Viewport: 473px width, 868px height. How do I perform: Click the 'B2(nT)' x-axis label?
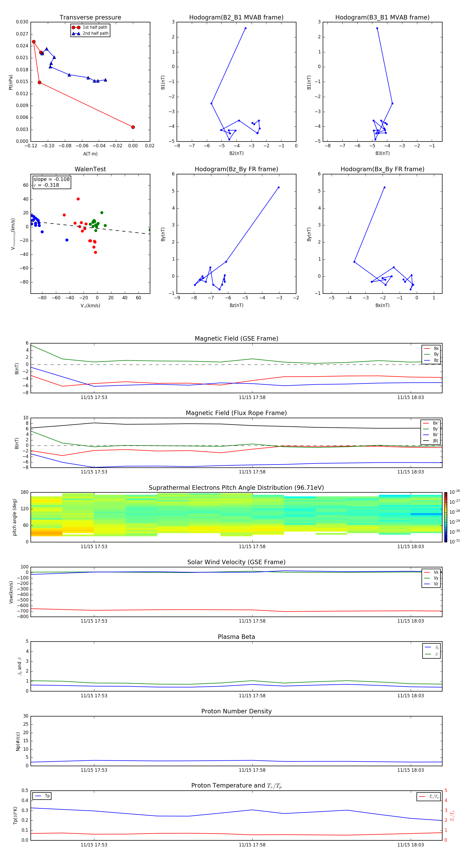coord(236,153)
